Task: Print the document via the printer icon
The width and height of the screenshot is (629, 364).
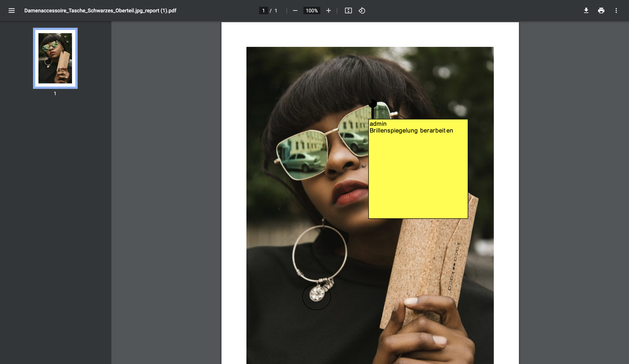Action: pos(601,10)
